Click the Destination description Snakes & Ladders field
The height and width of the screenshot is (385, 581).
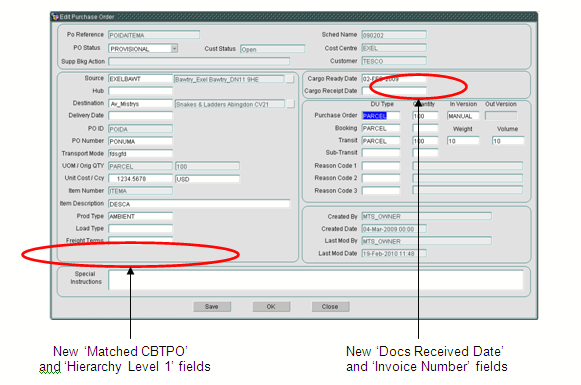point(229,104)
